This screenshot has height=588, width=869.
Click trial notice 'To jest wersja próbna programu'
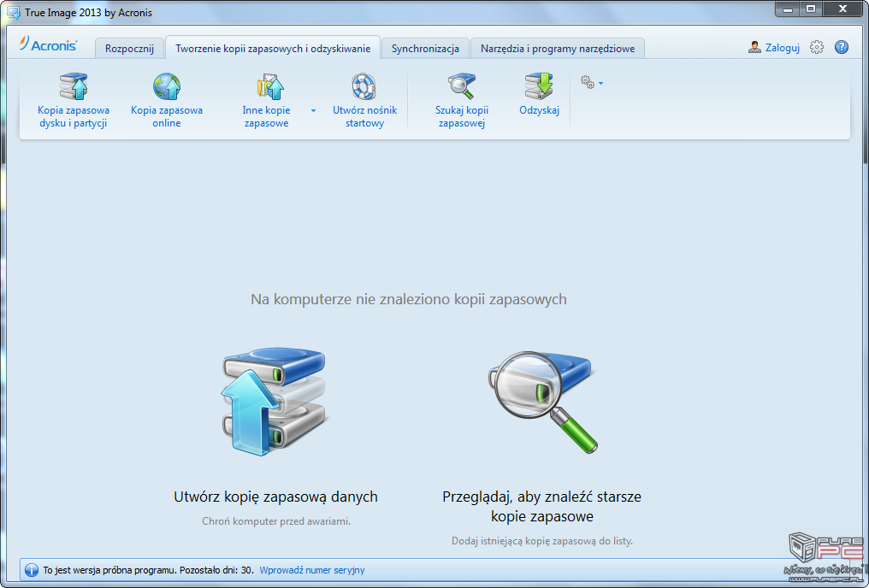coord(109,570)
